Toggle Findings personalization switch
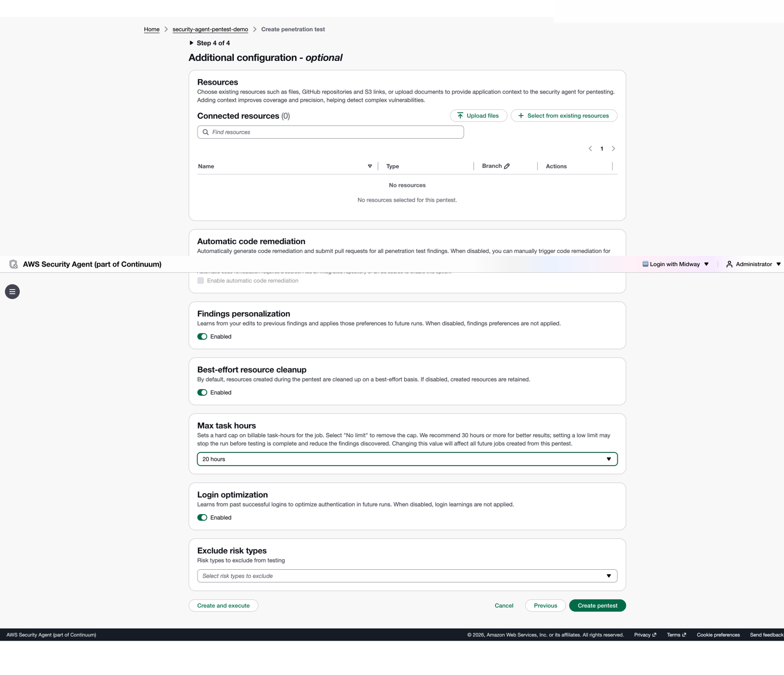The image size is (784, 675). [202, 336]
